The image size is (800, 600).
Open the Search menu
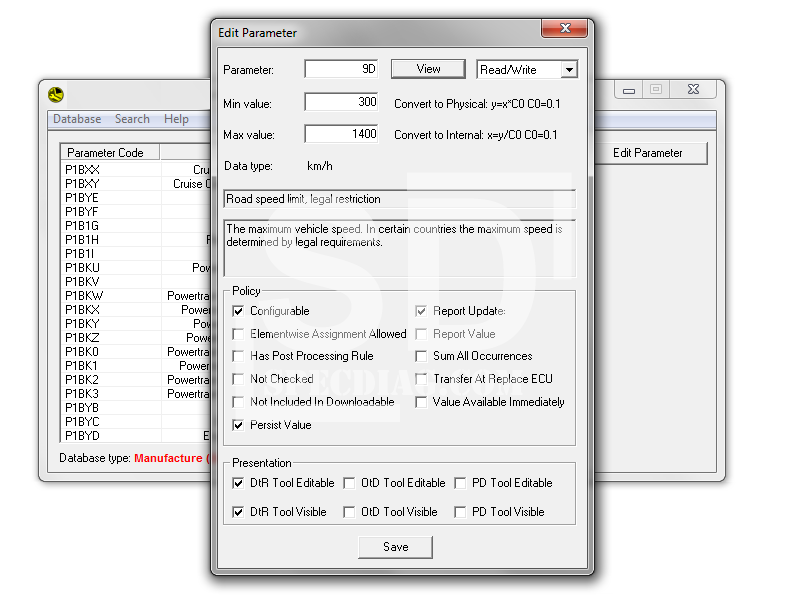(x=132, y=119)
